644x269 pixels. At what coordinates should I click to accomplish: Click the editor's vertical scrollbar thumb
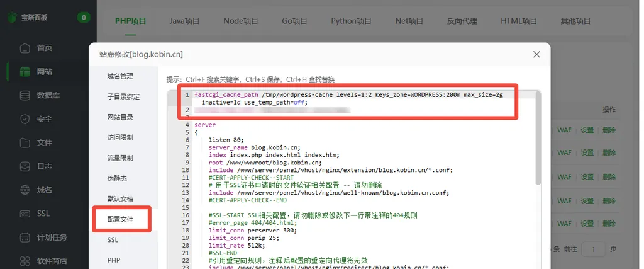tap(538, 138)
